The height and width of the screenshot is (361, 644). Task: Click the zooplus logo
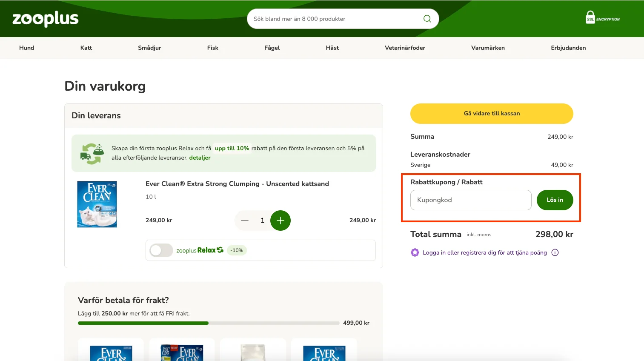click(x=46, y=19)
